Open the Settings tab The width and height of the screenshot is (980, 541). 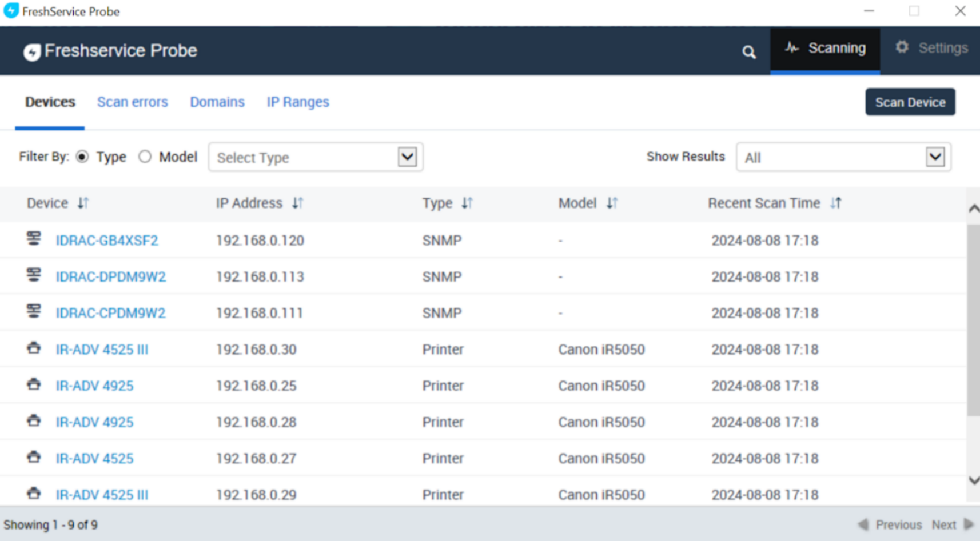tap(931, 49)
